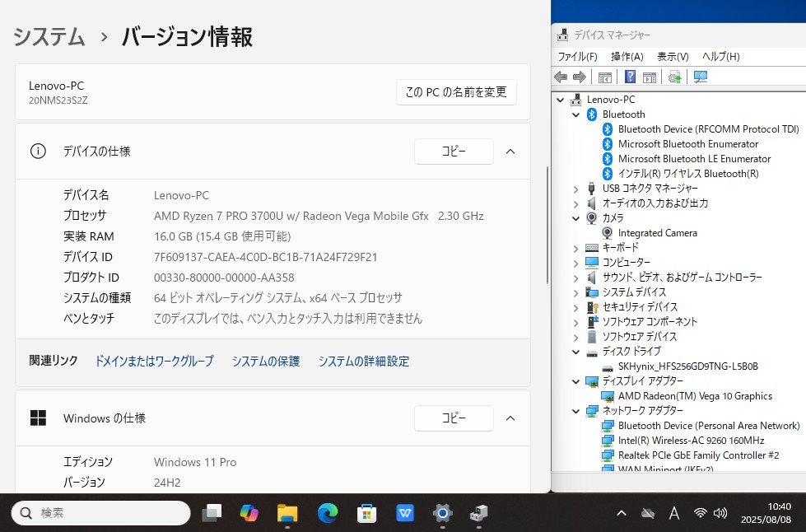Click the taskbar 検索 search box
806x532 pixels.
(100, 513)
